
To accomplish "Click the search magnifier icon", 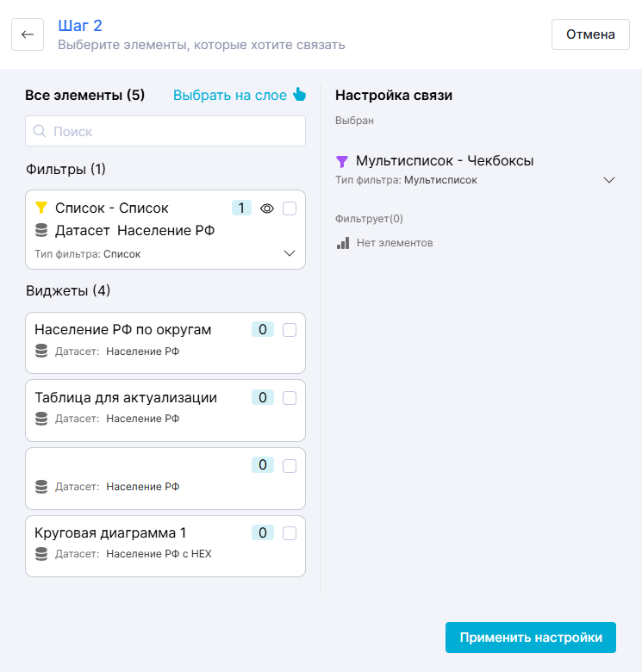I will pos(40,132).
